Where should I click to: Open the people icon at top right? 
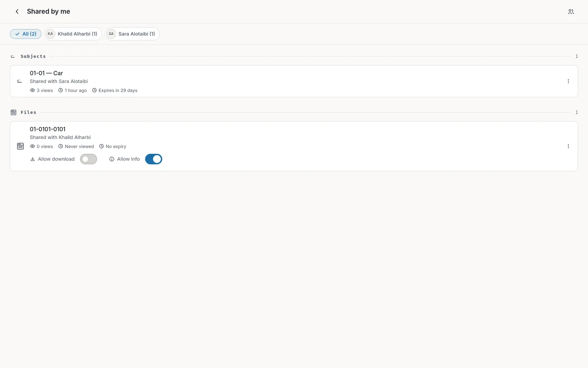tap(571, 11)
